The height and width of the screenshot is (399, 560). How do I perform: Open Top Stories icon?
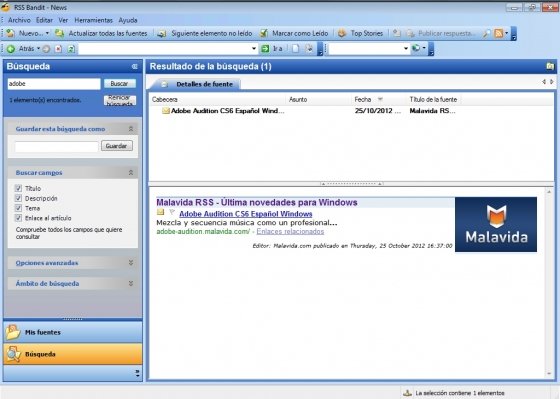point(342,33)
